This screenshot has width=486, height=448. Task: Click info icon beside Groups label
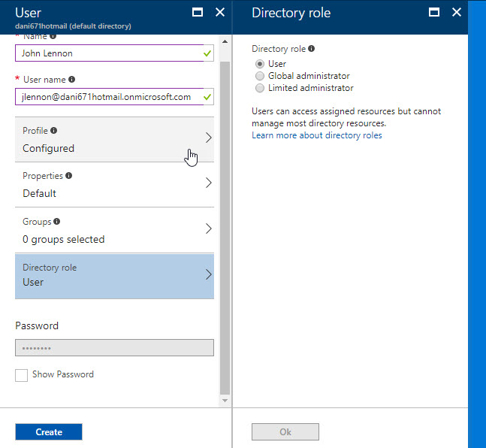57,222
